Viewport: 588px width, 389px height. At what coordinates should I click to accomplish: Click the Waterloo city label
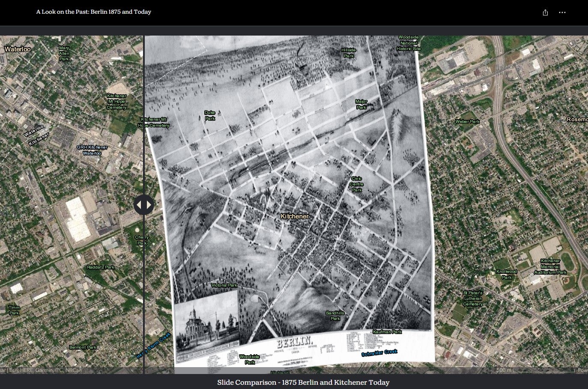coord(18,49)
